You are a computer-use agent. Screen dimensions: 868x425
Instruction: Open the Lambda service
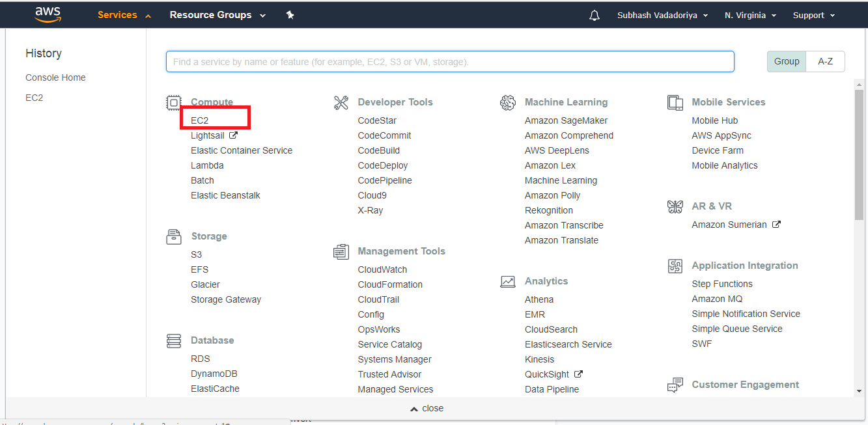(x=207, y=165)
